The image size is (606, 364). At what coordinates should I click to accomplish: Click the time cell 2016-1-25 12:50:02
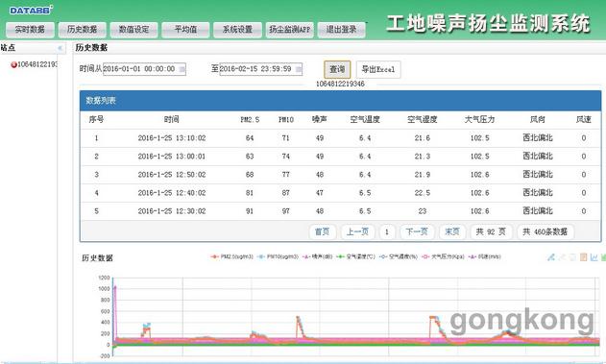(x=172, y=175)
